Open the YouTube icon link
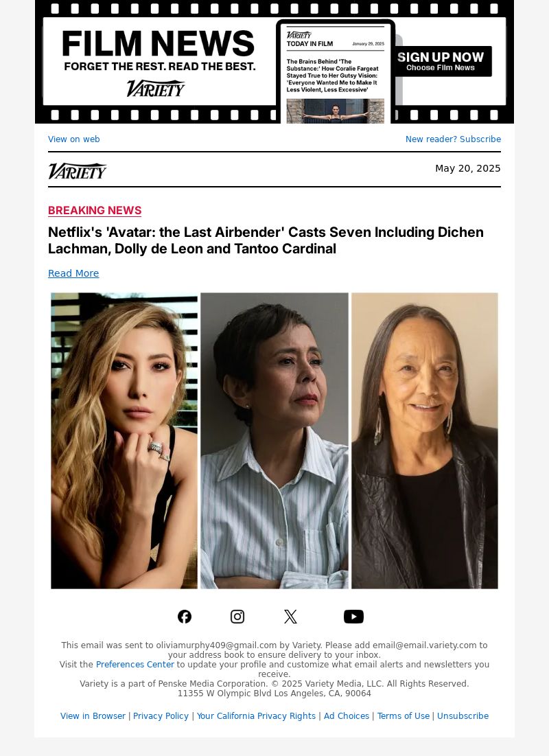The height and width of the screenshot is (756, 549). click(353, 617)
